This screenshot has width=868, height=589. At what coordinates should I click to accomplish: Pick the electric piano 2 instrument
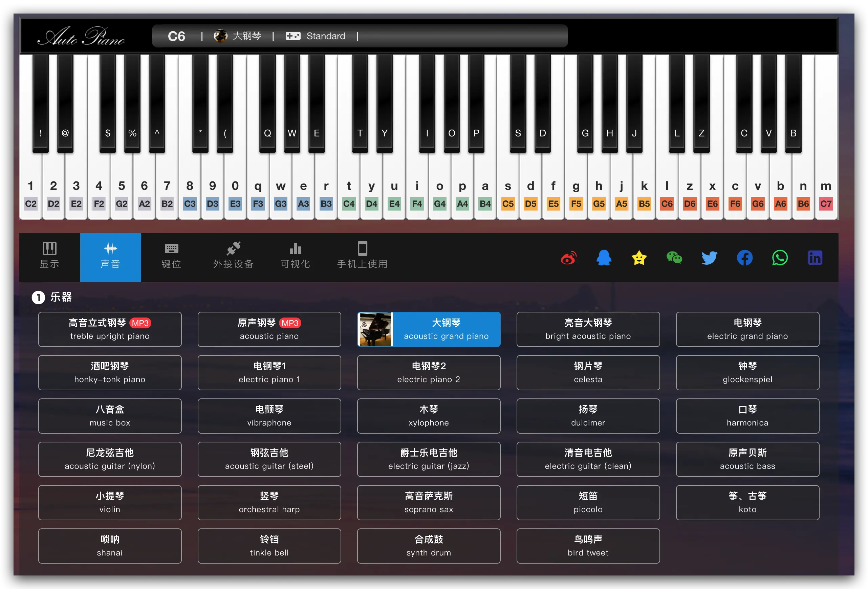(429, 372)
